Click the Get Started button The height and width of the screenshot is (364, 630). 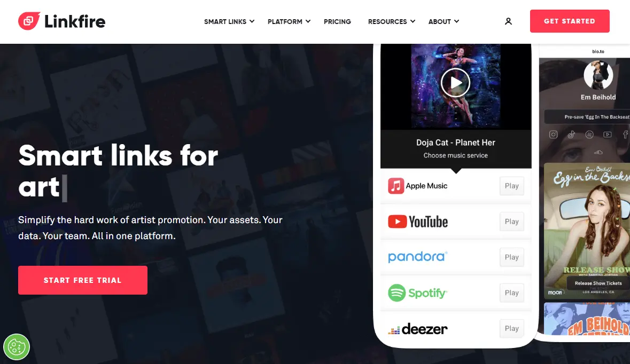pyautogui.click(x=569, y=21)
